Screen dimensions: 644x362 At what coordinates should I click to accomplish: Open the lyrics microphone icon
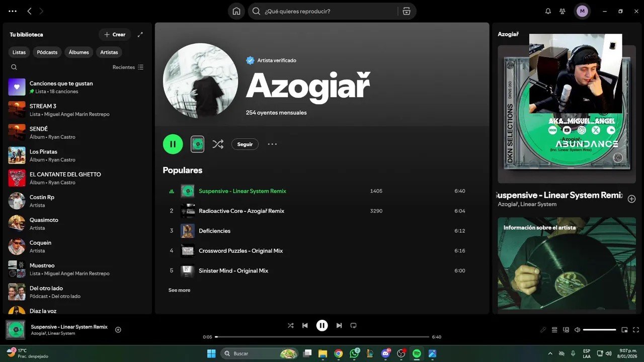(x=543, y=330)
